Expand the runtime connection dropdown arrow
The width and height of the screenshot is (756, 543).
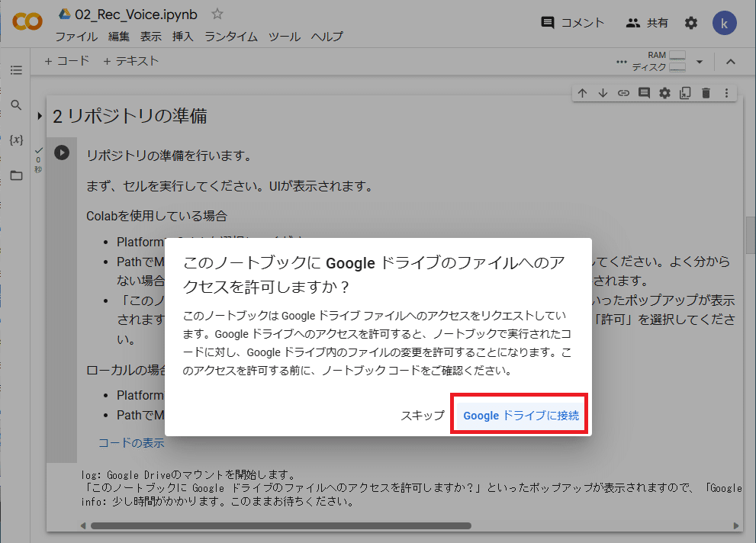click(x=700, y=62)
